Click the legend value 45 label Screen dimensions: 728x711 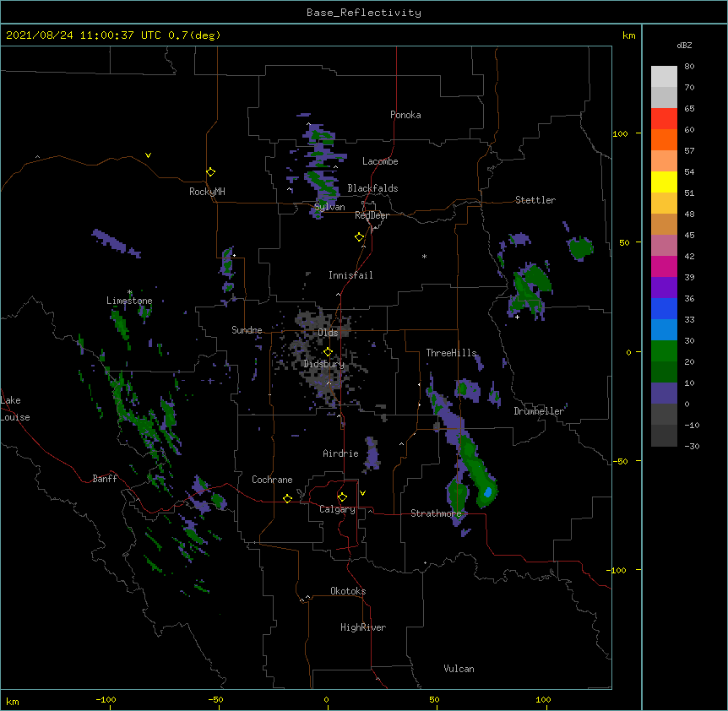[x=689, y=236]
